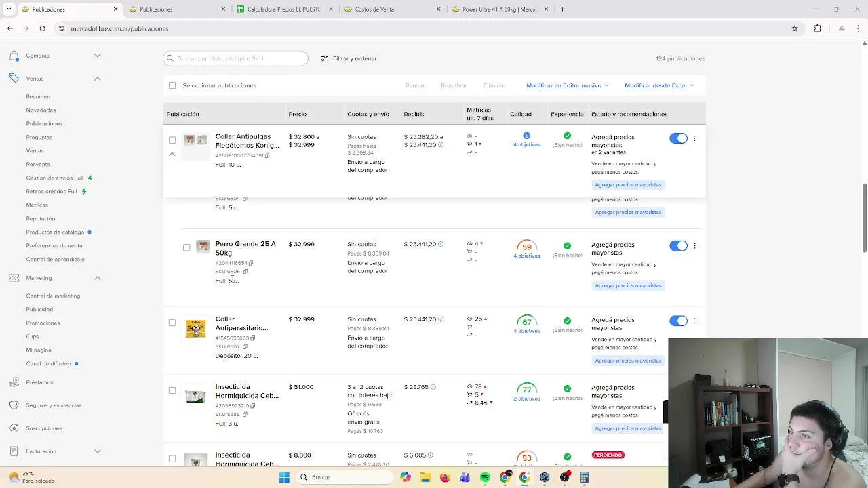Tick the Seleccionar publicaciones checkbox
The image size is (868, 488).
point(172,85)
